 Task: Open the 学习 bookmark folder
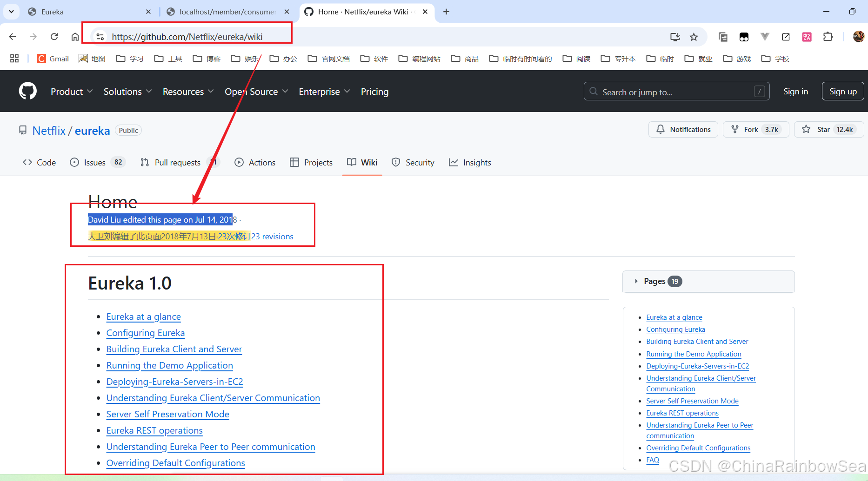click(130, 59)
